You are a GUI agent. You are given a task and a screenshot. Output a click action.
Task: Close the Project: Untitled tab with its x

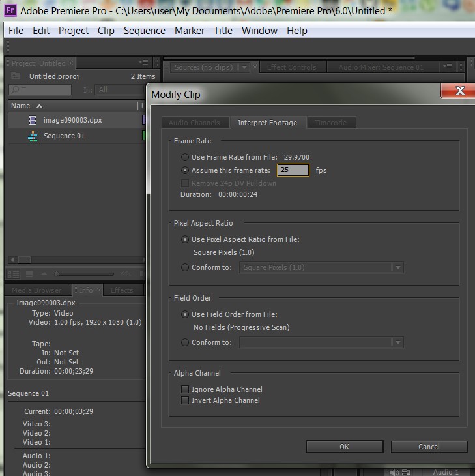click(71, 63)
